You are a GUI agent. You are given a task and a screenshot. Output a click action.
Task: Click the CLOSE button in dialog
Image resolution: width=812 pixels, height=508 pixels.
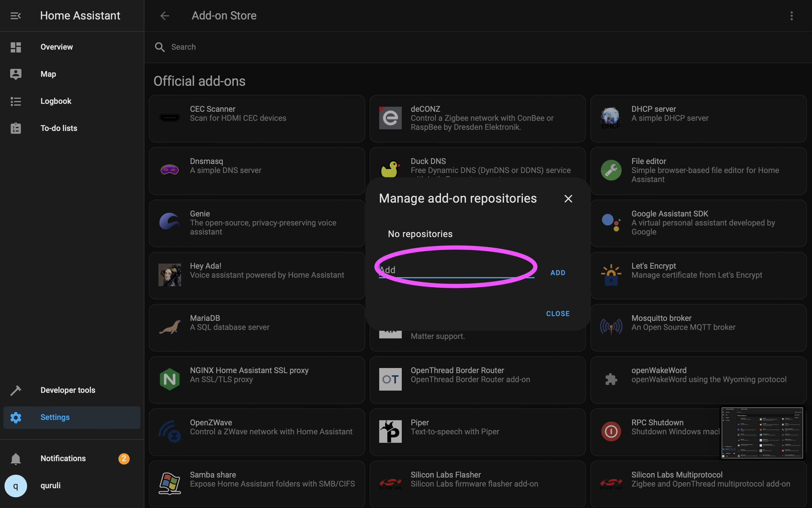coord(558,314)
